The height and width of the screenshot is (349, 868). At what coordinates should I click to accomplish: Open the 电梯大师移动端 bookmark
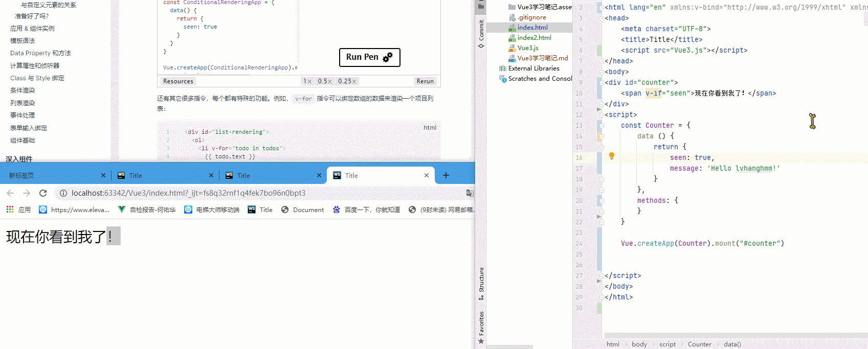click(x=212, y=210)
